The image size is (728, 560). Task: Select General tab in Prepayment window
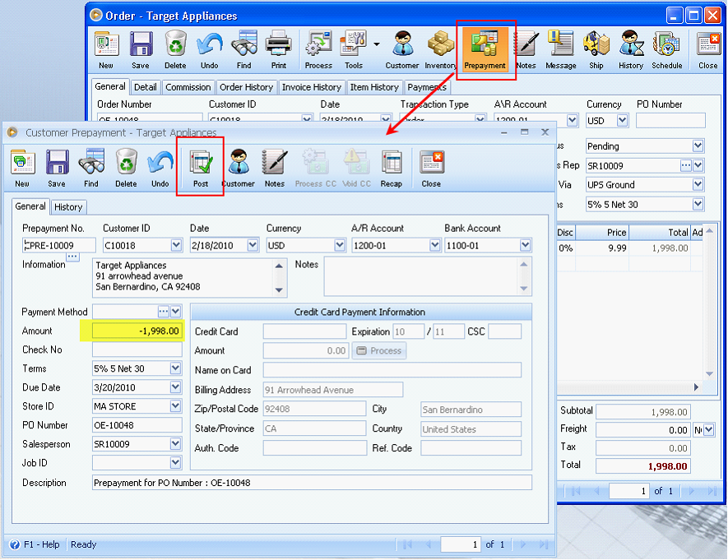[x=30, y=206]
